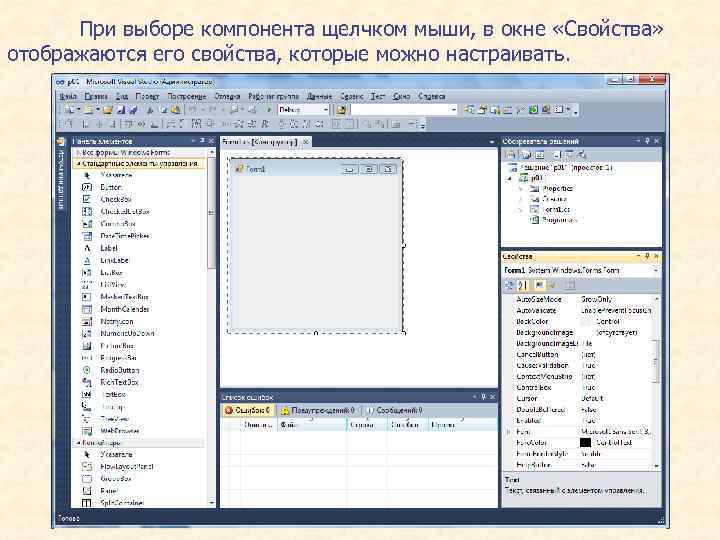Image resolution: width=720 pixels, height=540 pixels.
Task: Choose the ListBox toolbox item
Action: (x=111, y=272)
